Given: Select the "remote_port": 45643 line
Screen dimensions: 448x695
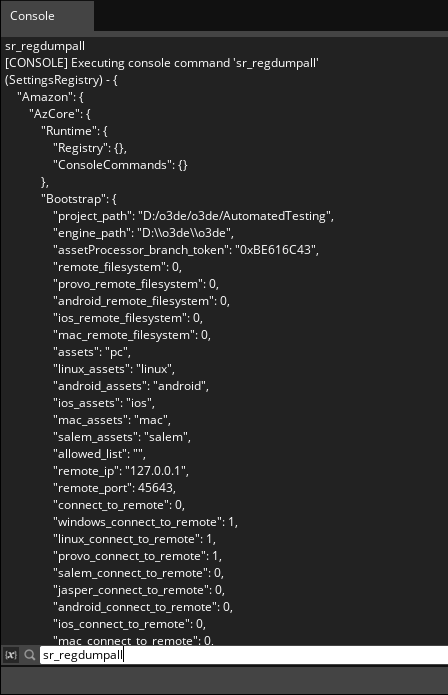Looking at the screenshot, I should pyautogui.click(x=114, y=488).
